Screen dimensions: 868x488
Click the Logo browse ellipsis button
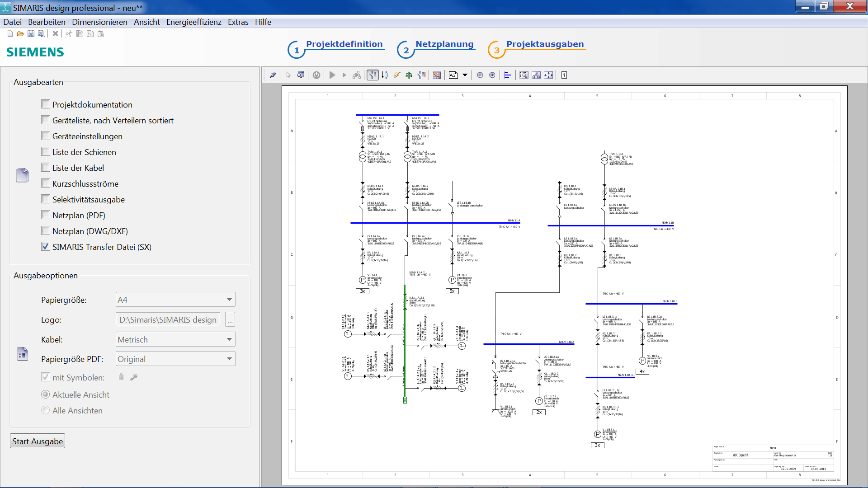click(x=230, y=319)
